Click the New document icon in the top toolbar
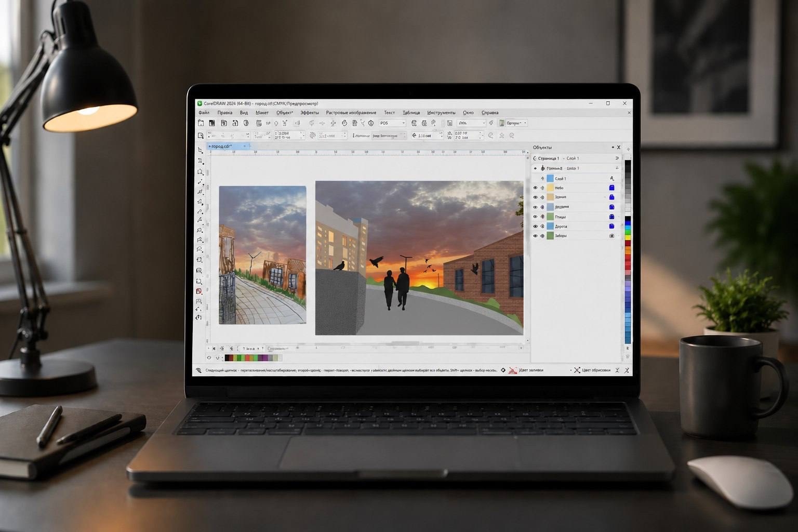 (x=201, y=123)
